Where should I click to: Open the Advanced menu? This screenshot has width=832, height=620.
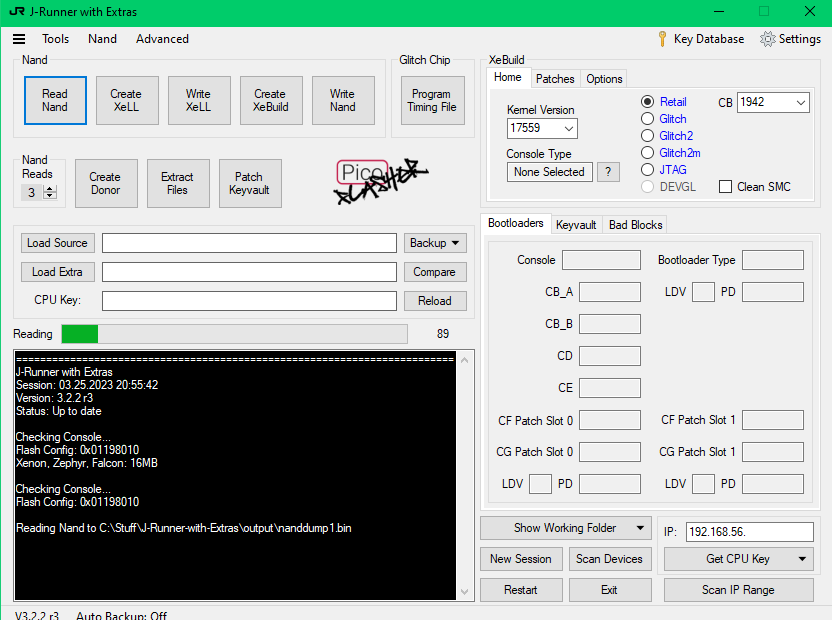point(162,39)
